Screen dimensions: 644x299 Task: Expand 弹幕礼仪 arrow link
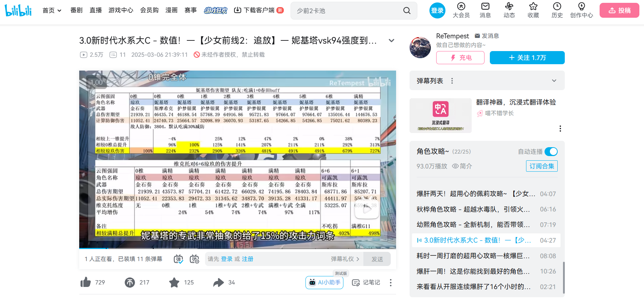click(345, 259)
